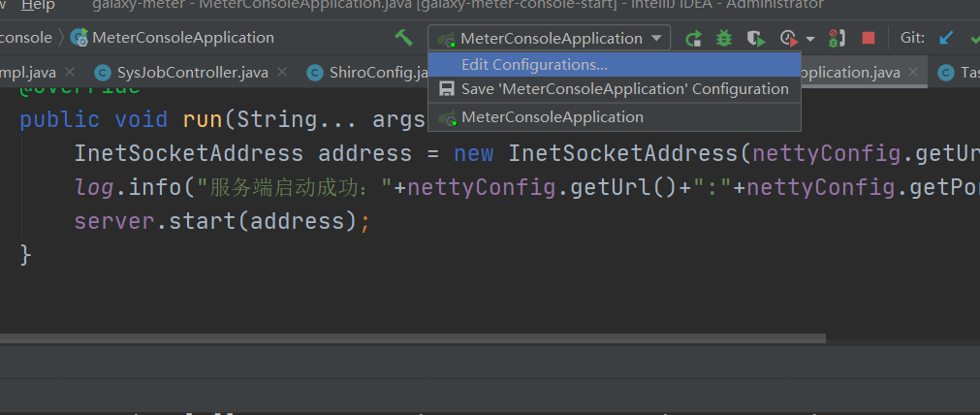Click the Git: label in the toolbar
980x415 pixels.
coord(912,38)
